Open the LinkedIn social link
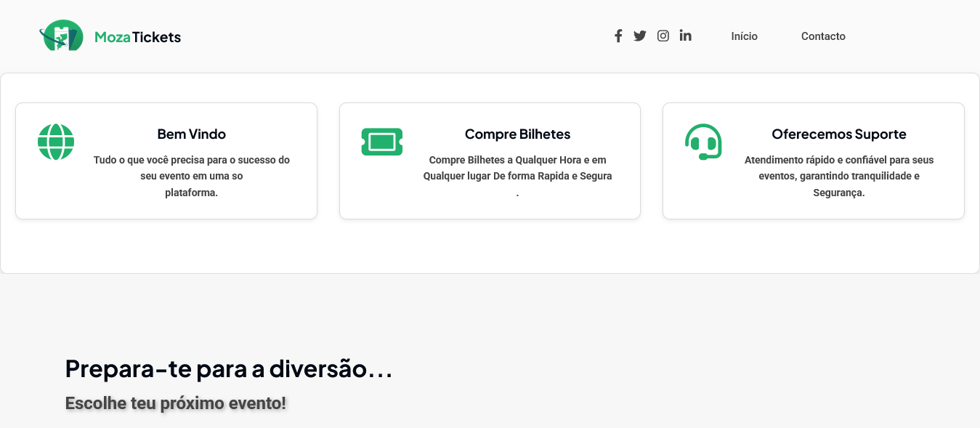 686,36
